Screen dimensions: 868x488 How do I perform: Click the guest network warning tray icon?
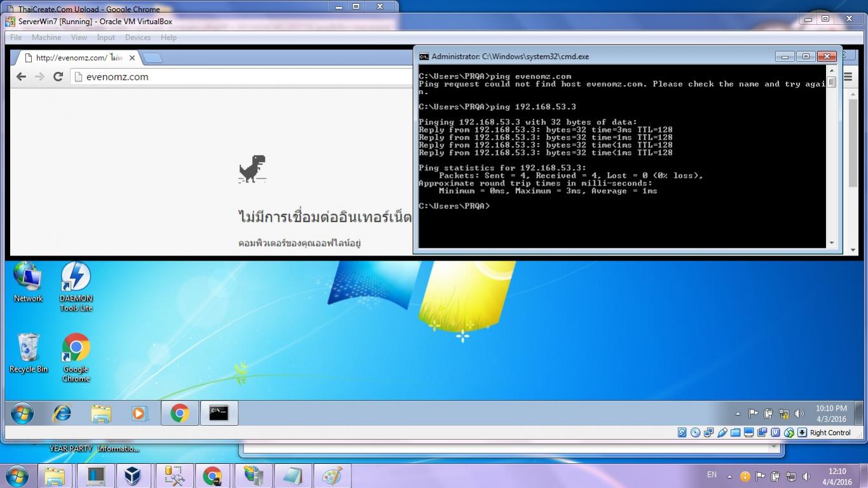[x=783, y=414]
